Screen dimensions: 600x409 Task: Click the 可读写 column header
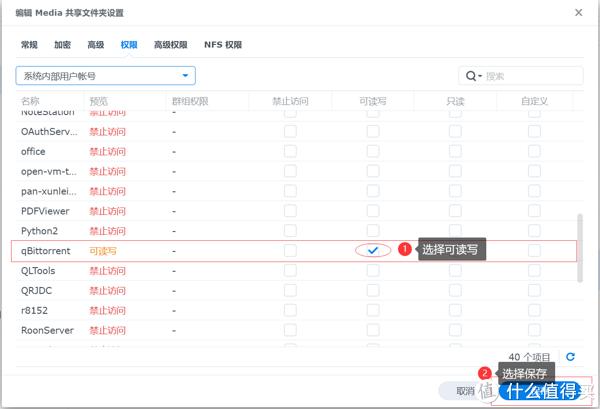tap(373, 101)
